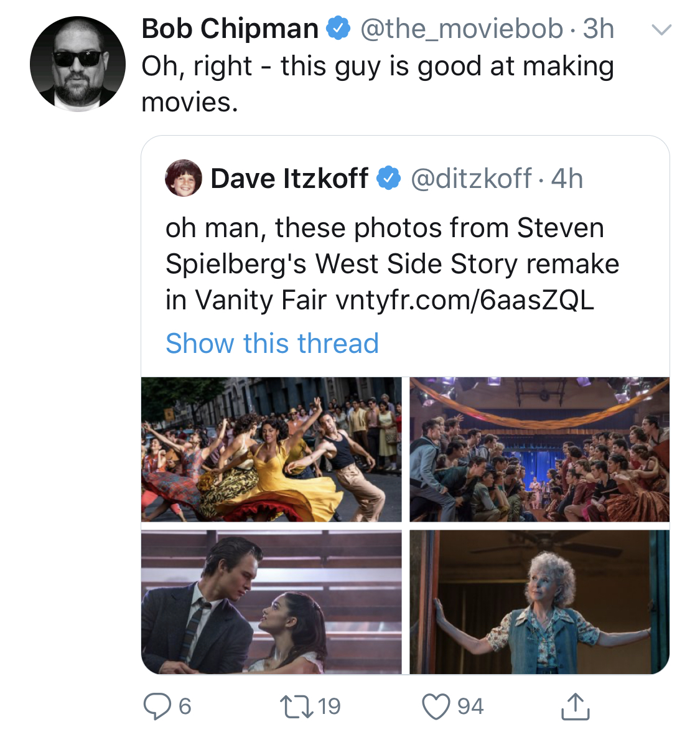Screen dimensions: 700x732
Task: Open Bob Chipman's profile picture
Action: point(77,64)
